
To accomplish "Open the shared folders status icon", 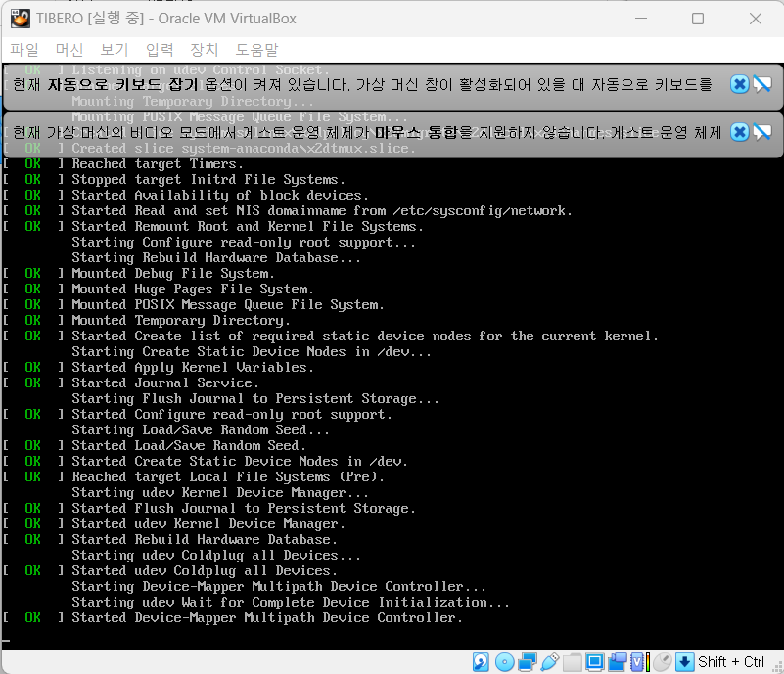I will 572,662.
